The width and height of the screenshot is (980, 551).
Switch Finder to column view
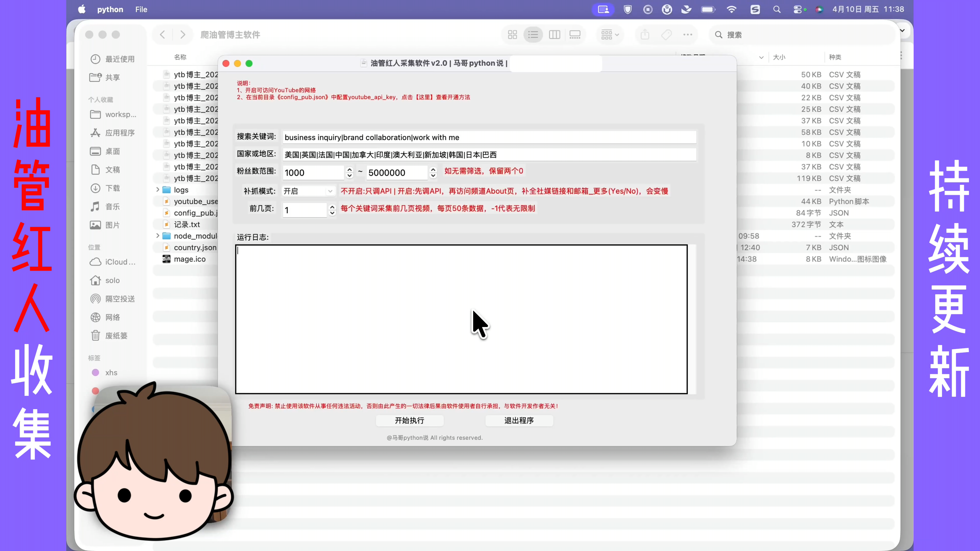pyautogui.click(x=554, y=35)
